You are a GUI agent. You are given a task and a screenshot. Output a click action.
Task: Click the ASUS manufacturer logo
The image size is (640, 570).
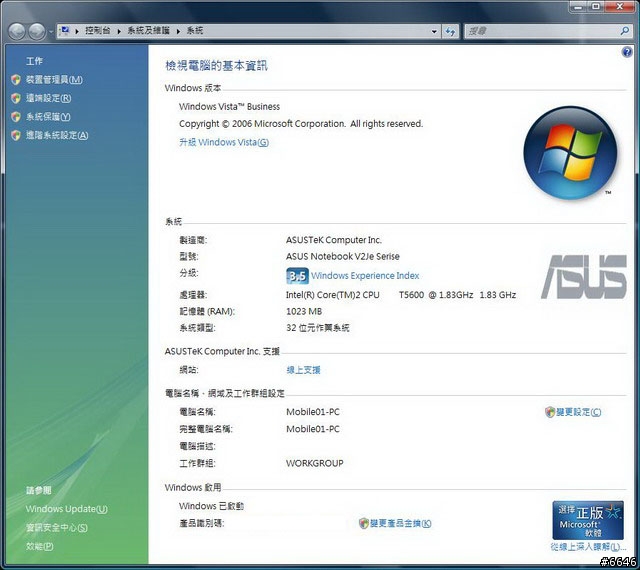(584, 277)
